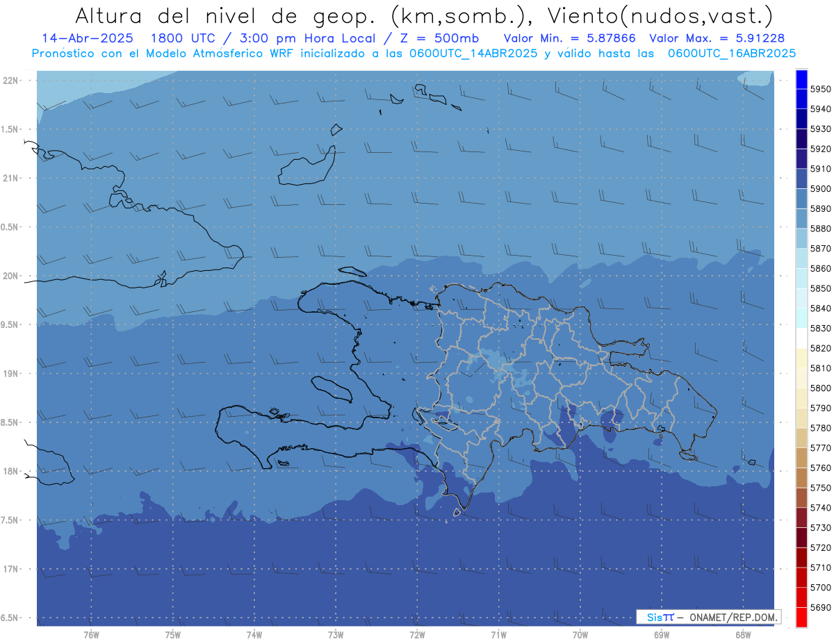834x644 pixels.
Task: Click the '5780' value on the color scale
Action: point(821,428)
